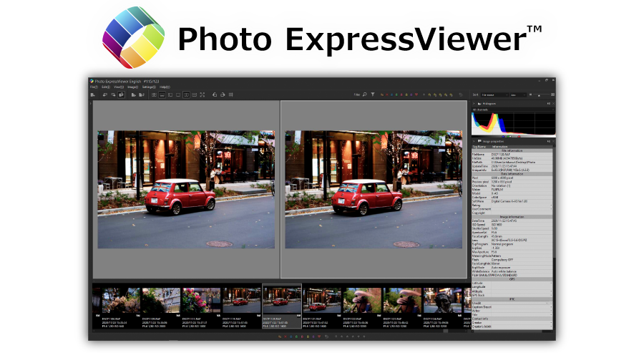Rotate image clockwise
This screenshot has width=644, height=353.
[223, 95]
